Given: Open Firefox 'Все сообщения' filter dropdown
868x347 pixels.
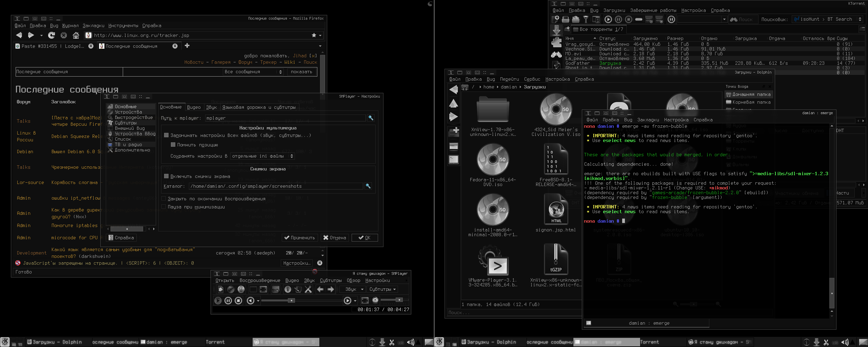Looking at the screenshot, I should pos(253,72).
